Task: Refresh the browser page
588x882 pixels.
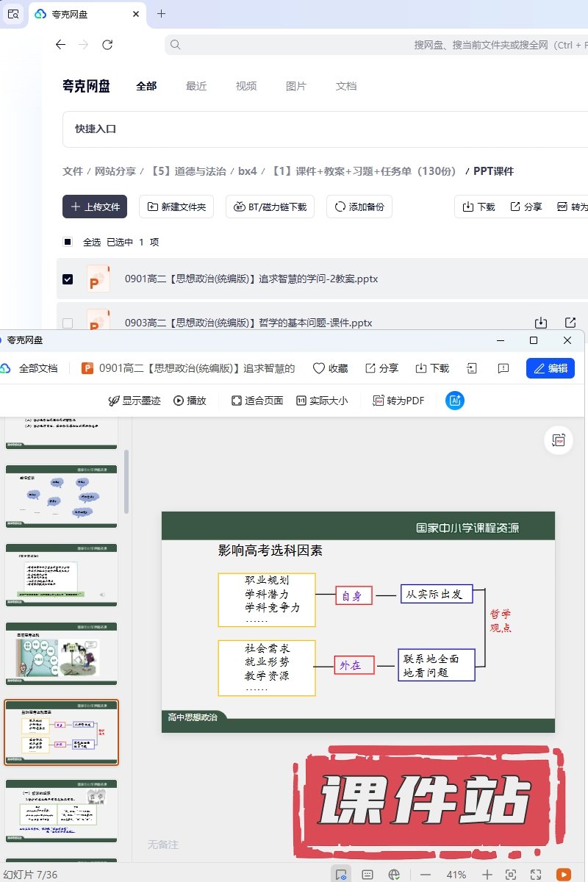Action: coord(107,45)
